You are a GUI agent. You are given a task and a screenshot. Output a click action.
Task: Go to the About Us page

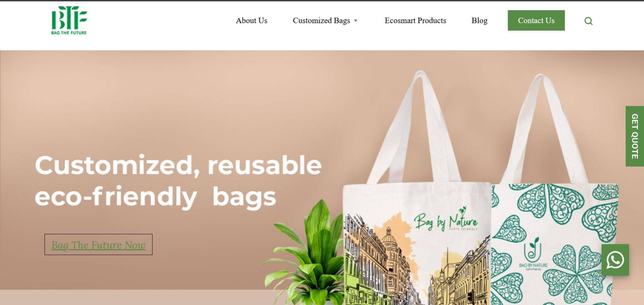(252, 20)
